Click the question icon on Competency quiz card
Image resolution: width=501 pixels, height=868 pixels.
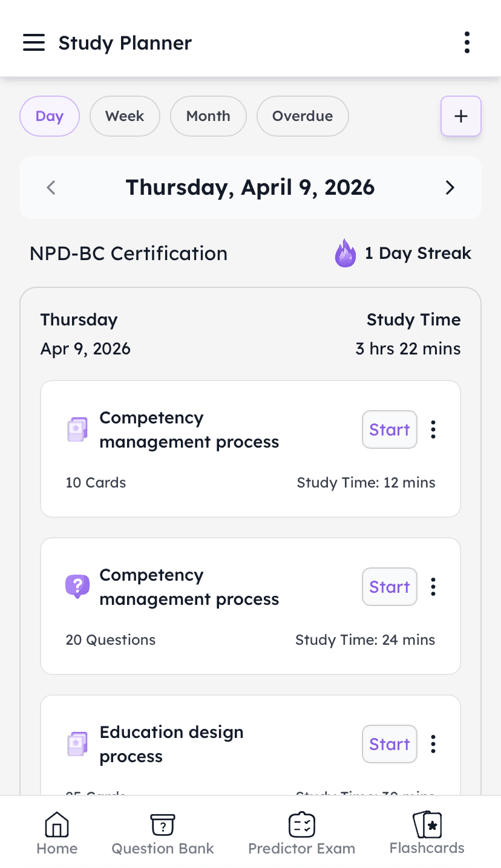click(x=77, y=587)
